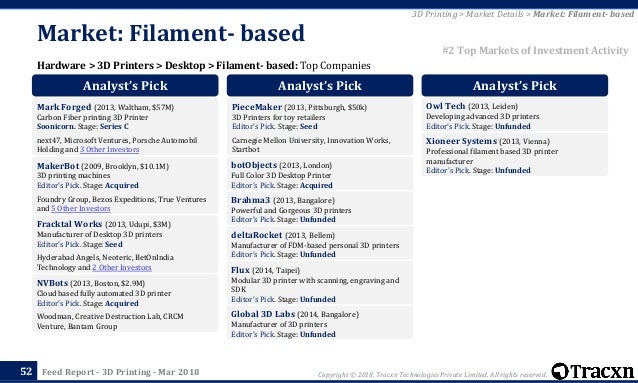Open the '3 Other Investors' link
The image size is (638, 383).
coord(109,149)
